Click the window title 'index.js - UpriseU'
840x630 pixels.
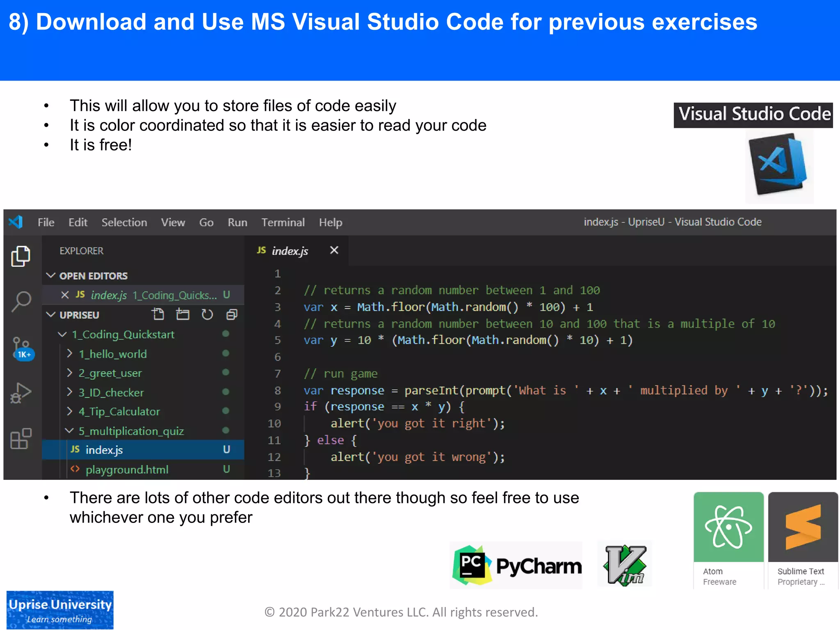pos(673,222)
